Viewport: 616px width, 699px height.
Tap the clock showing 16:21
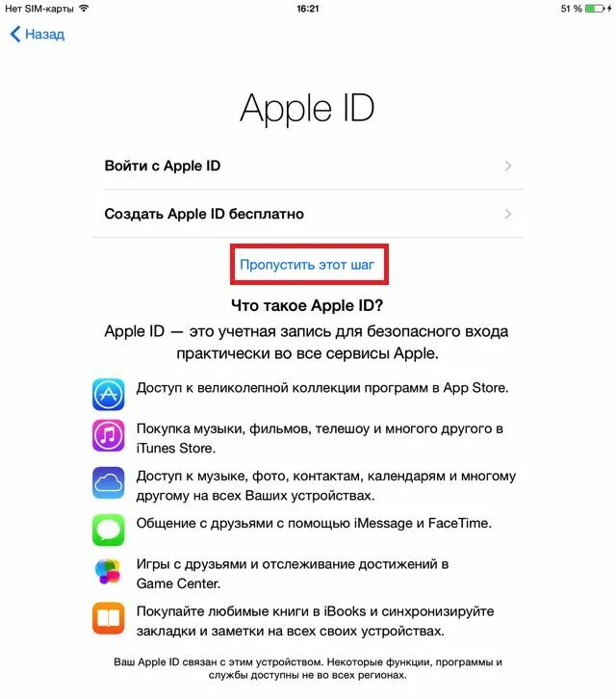(x=308, y=9)
